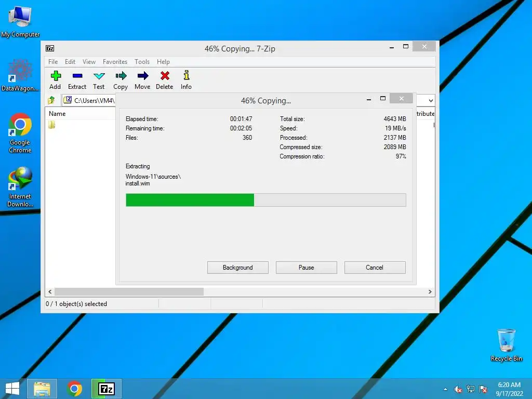
Task: Click the scroll left arrow
Action: [50, 292]
